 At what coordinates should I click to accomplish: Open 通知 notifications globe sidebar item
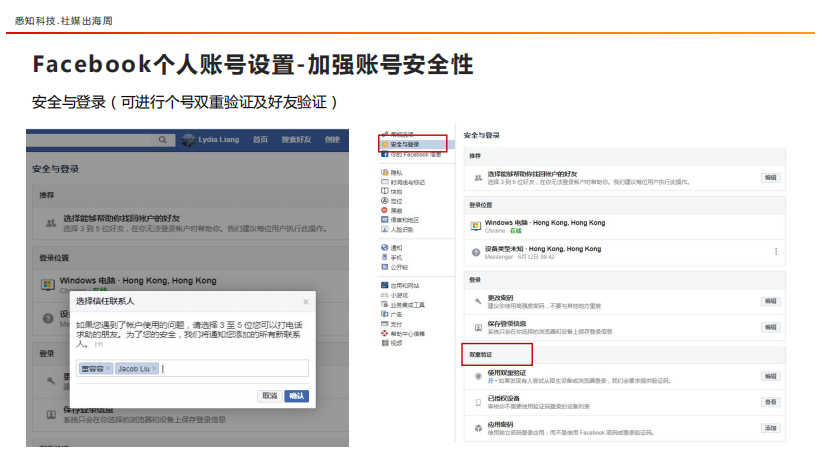pos(392,248)
